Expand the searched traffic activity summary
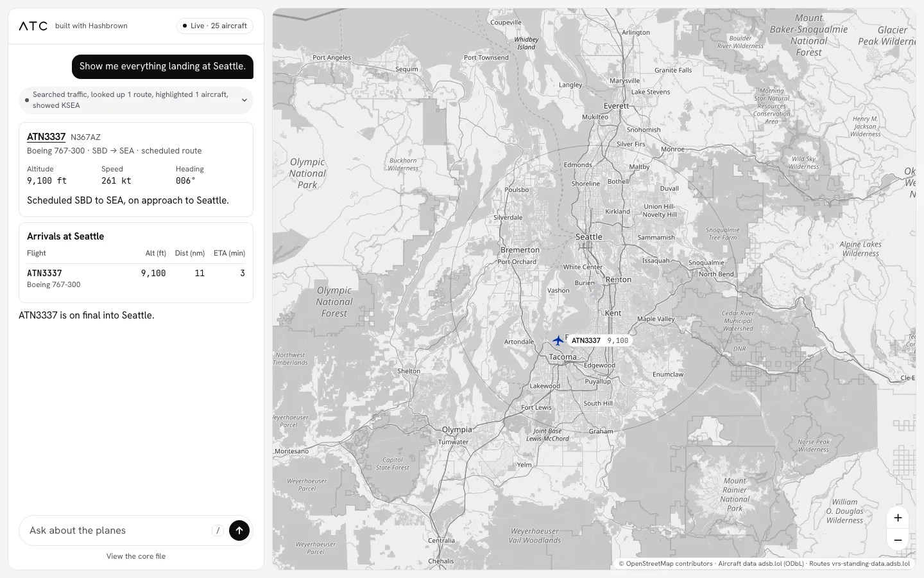Image resolution: width=924 pixels, height=578 pixels. coord(136,100)
